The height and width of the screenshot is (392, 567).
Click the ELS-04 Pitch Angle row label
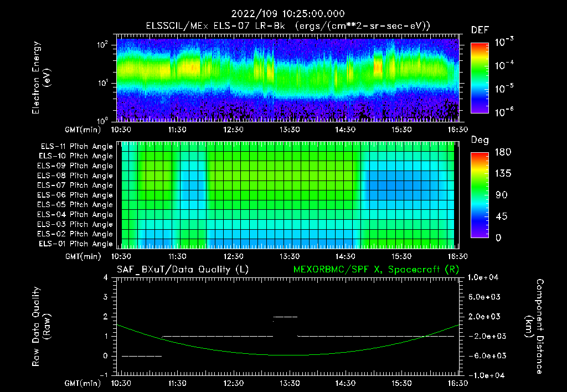pyautogui.click(x=75, y=214)
